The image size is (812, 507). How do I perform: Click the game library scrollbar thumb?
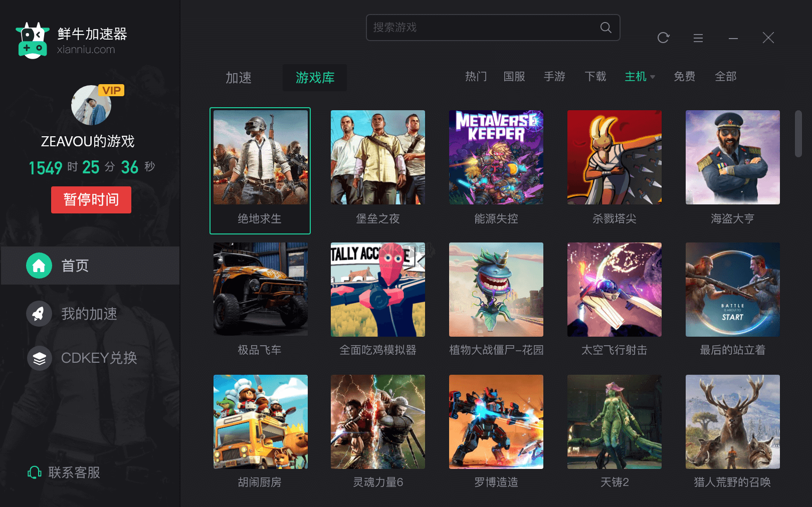(798, 134)
